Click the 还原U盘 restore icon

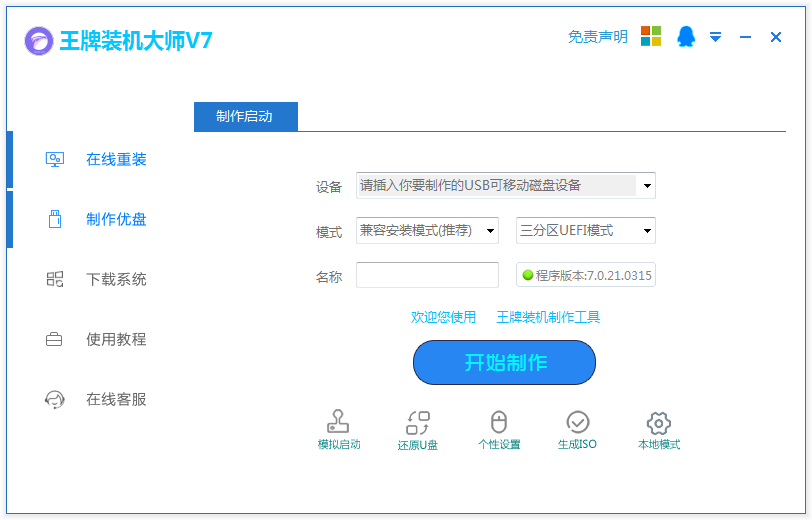click(x=417, y=423)
